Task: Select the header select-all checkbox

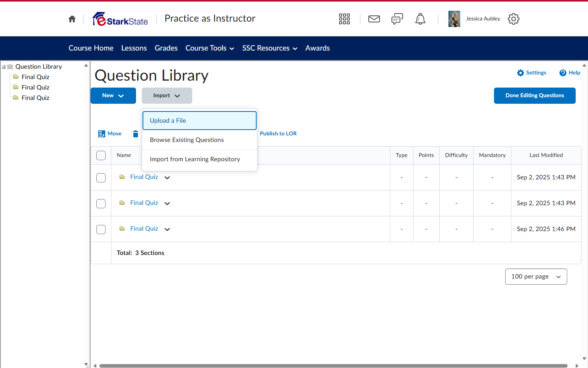Action: [x=101, y=155]
